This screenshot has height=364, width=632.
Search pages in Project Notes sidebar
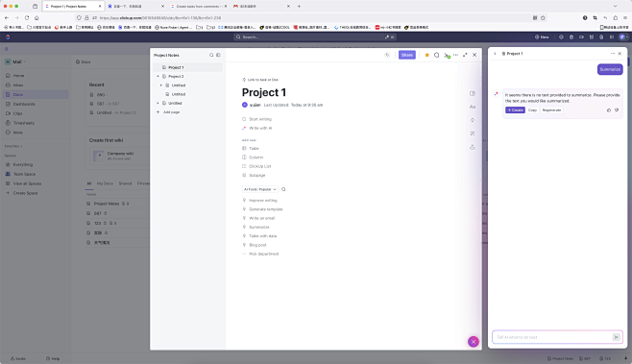pos(211,55)
